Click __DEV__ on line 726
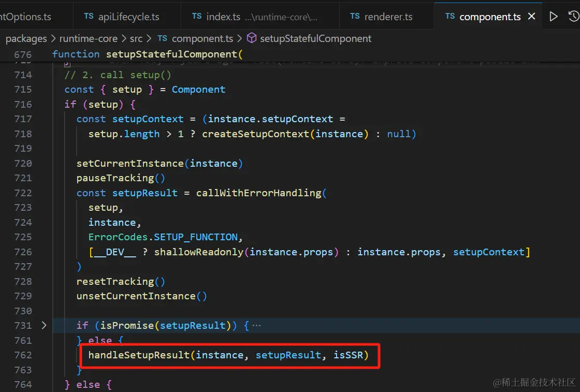This screenshot has height=392, width=580. (x=115, y=252)
